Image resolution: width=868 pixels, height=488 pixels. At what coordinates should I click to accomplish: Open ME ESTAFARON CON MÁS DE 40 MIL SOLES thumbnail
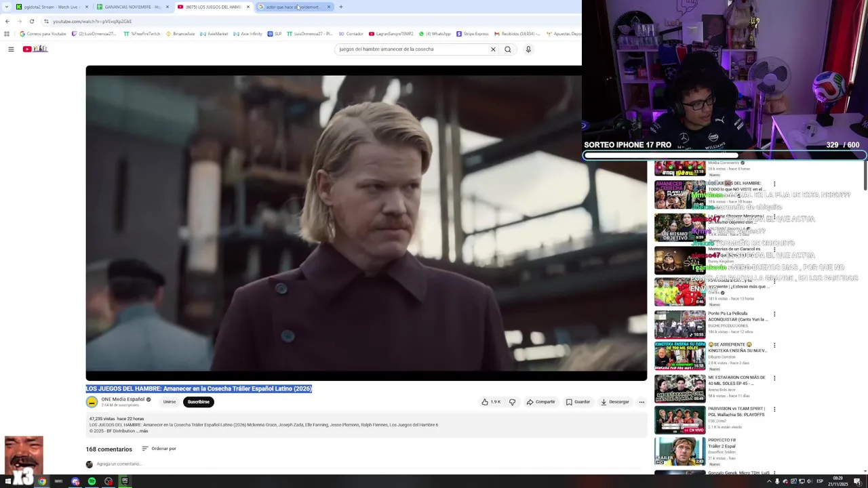tap(679, 388)
